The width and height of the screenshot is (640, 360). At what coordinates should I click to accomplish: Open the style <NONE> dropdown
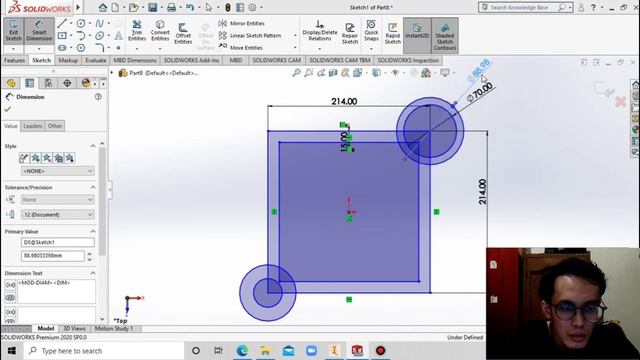58,171
